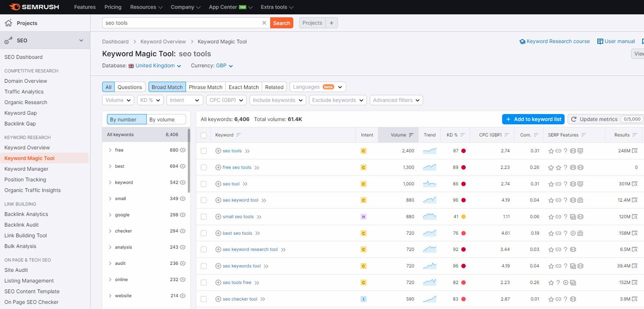Check the 'seo tools' row checkbox
Screen dimensions: 644x309
point(204,151)
